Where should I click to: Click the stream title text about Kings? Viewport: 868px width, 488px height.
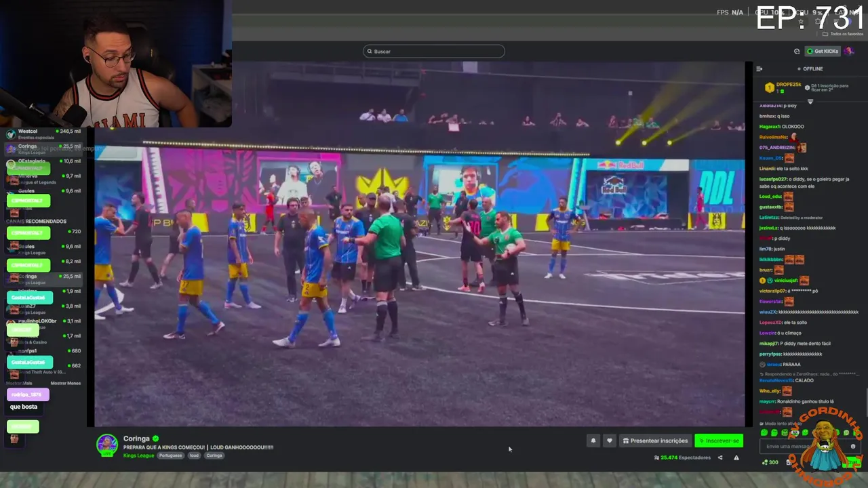[199, 447]
